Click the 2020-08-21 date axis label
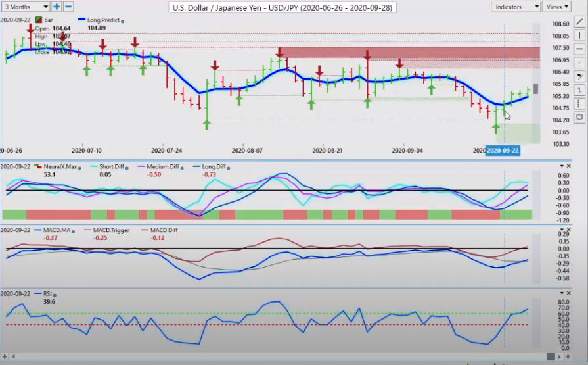This screenshot has width=588, height=365. click(327, 151)
